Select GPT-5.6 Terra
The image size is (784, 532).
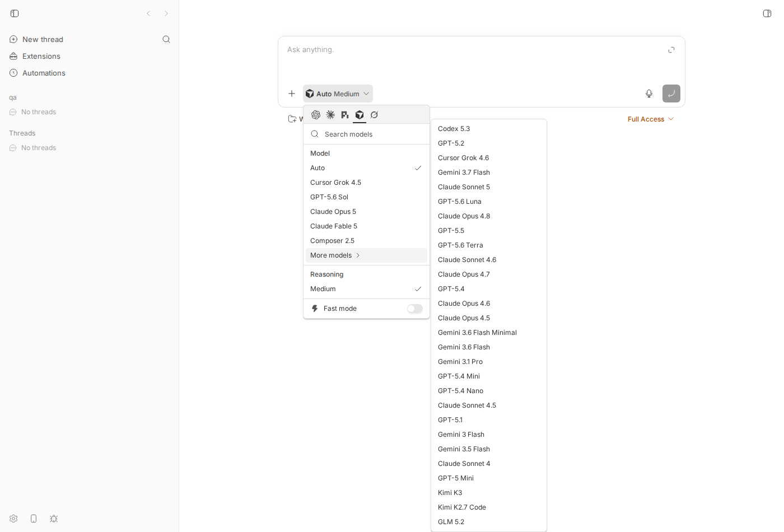pyautogui.click(x=489, y=245)
